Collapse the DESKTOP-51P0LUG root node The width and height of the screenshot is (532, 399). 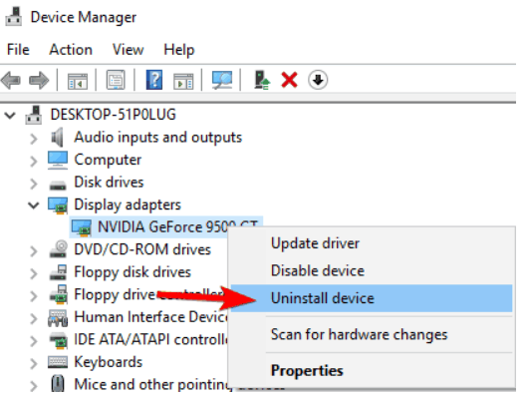[x=10, y=116]
